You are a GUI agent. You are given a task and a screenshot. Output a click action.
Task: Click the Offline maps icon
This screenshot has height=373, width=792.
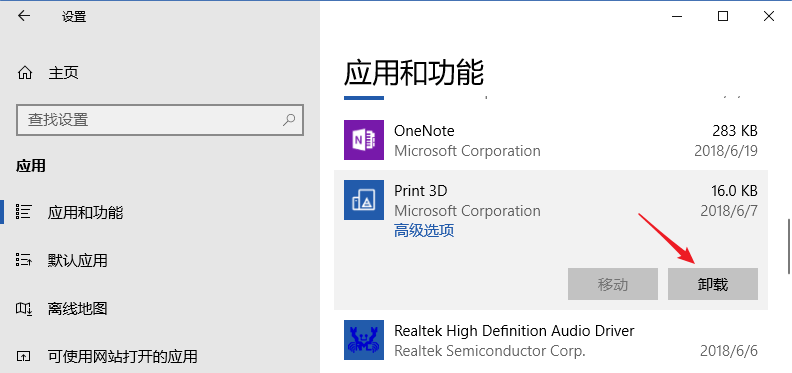coord(24,308)
